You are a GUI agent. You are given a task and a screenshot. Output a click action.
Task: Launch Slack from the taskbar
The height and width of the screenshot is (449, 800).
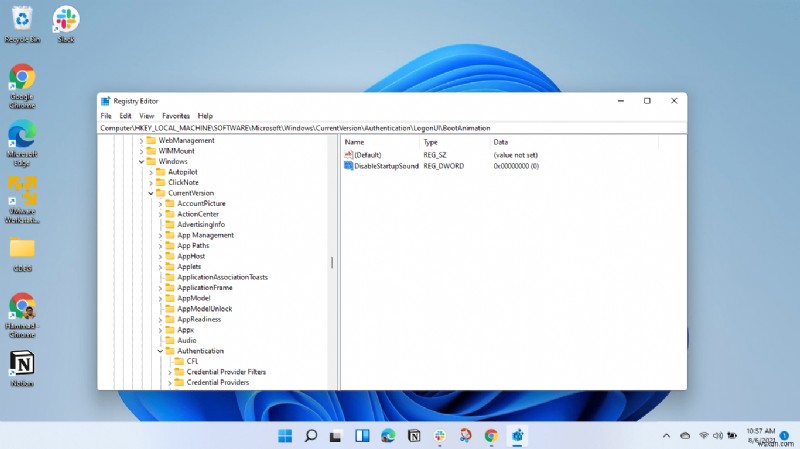pyautogui.click(x=439, y=435)
